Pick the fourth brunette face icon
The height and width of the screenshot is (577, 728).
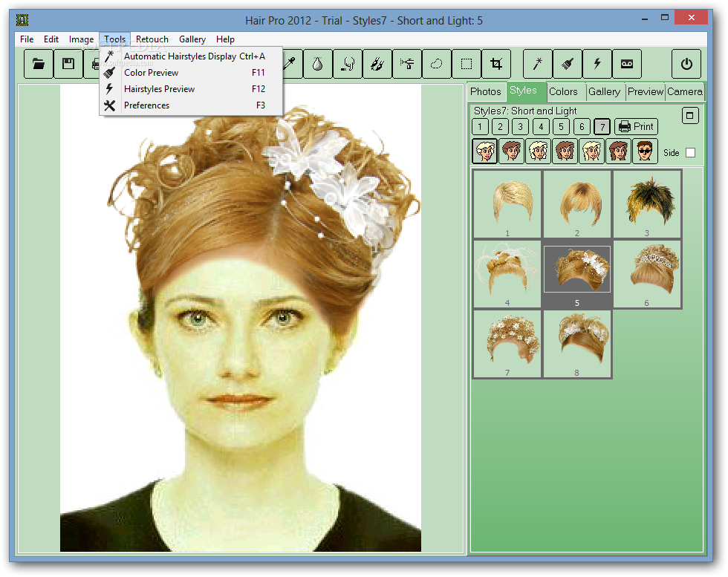point(565,151)
